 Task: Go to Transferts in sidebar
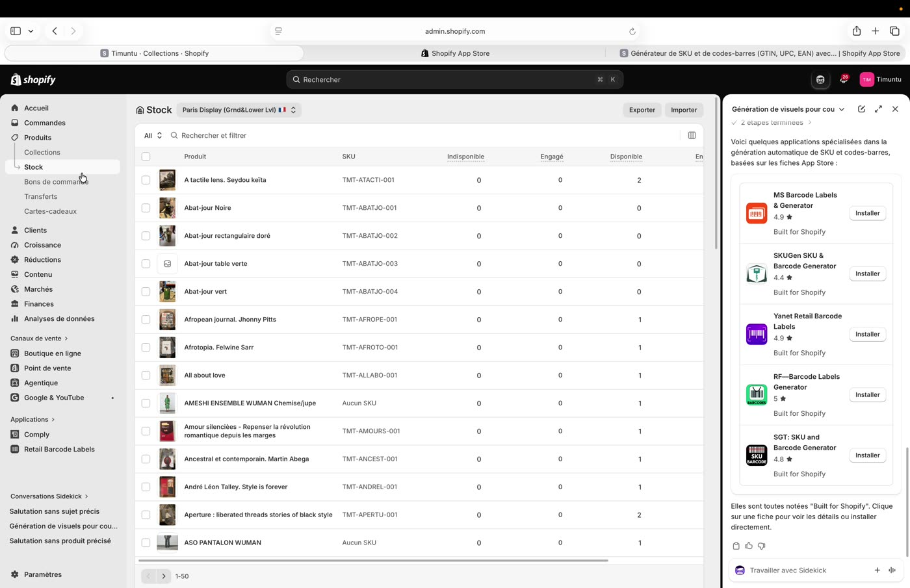coord(41,197)
